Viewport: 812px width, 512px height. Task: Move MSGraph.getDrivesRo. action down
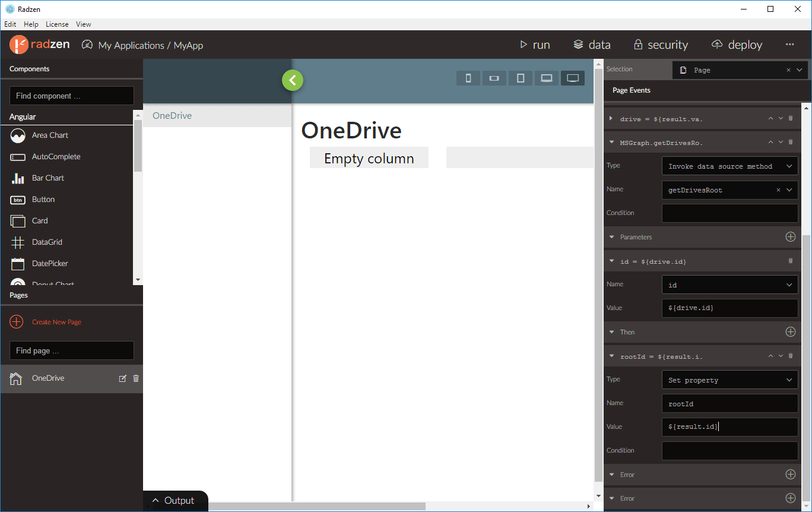click(781, 142)
